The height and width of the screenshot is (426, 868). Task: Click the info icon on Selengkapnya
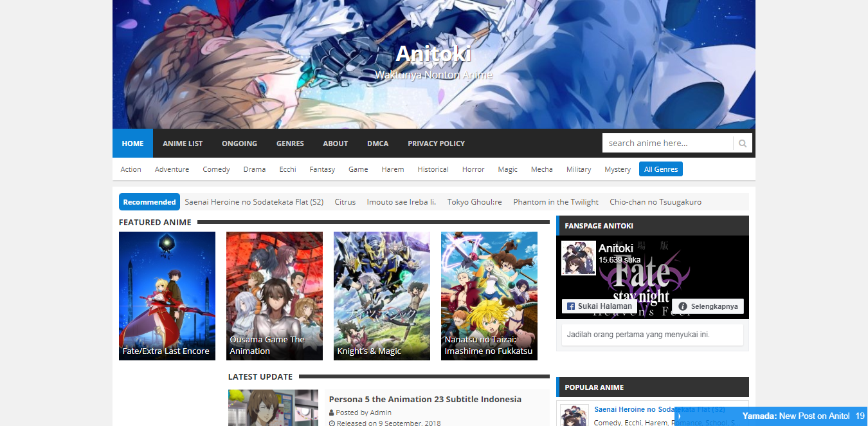pos(683,306)
